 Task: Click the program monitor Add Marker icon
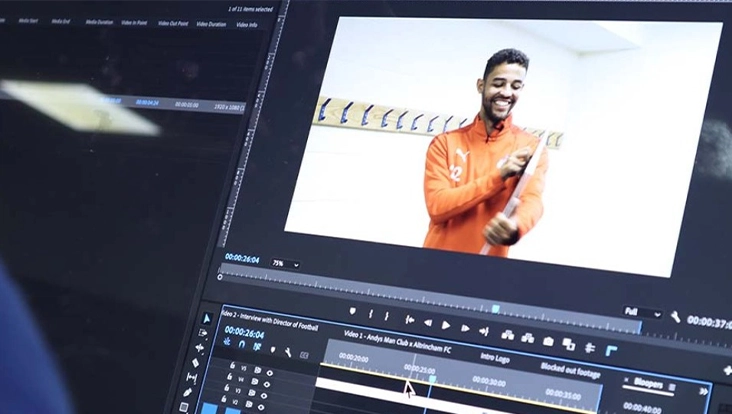pyautogui.click(x=353, y=311)
